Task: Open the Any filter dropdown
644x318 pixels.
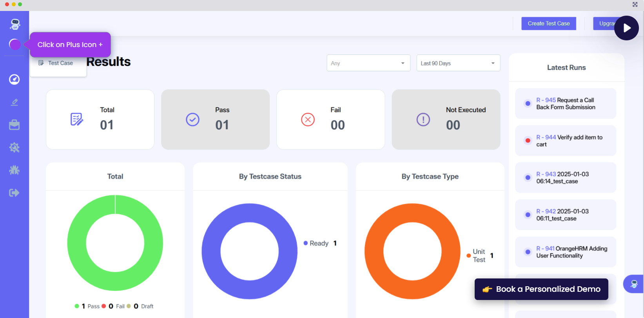Action: coord(368,63)
